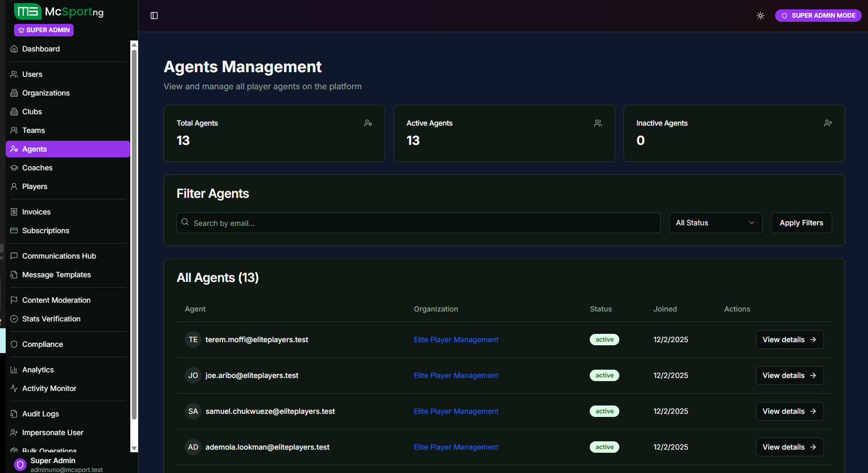
Task: Click the McSporting logo icon
Action: coord(28,11)
